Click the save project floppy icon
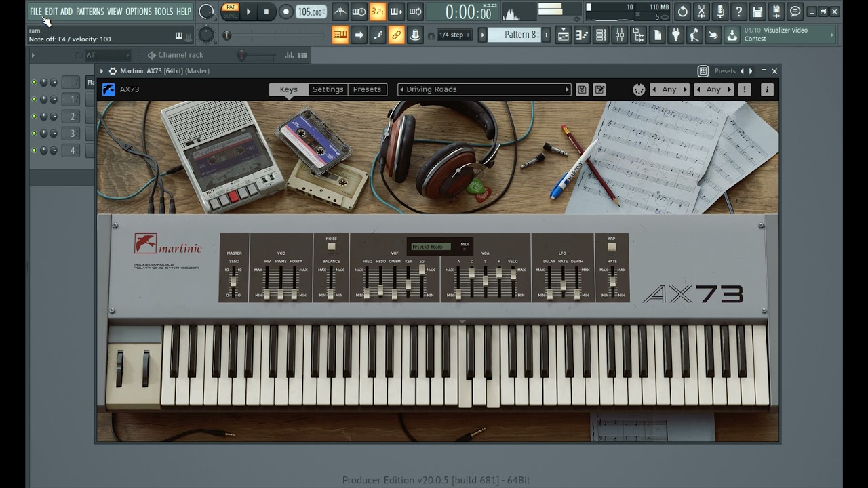This screenshot has width=868, height=488. 757,12
